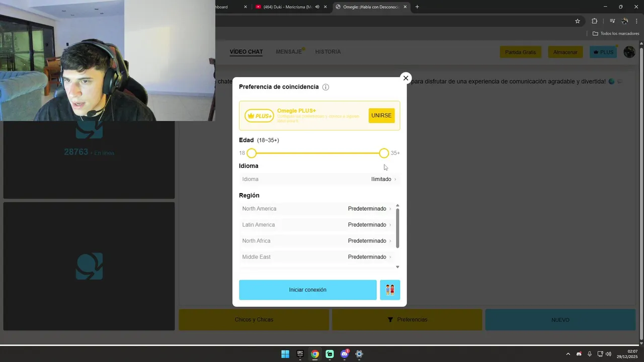The height and width of the screenshot is (362, 644).
Task: Open the Settings gear taskbar icon
Action: pos(359,354)
